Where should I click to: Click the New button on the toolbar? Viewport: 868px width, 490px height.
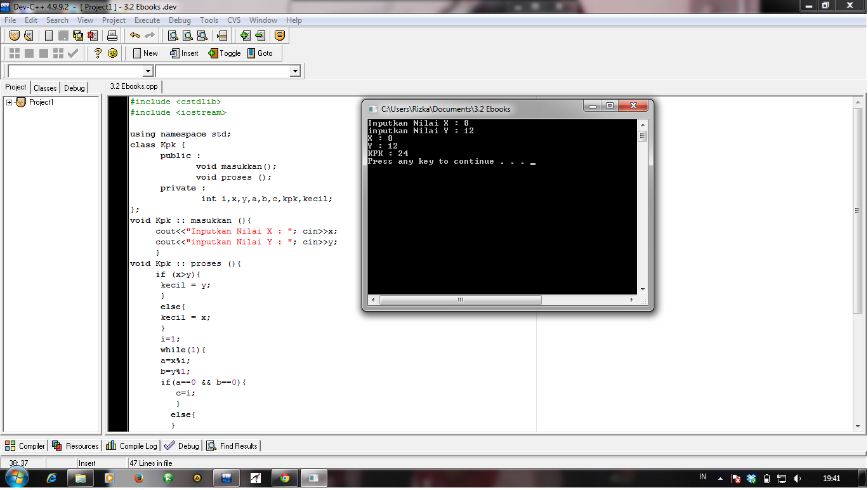(x=145, y=53)
